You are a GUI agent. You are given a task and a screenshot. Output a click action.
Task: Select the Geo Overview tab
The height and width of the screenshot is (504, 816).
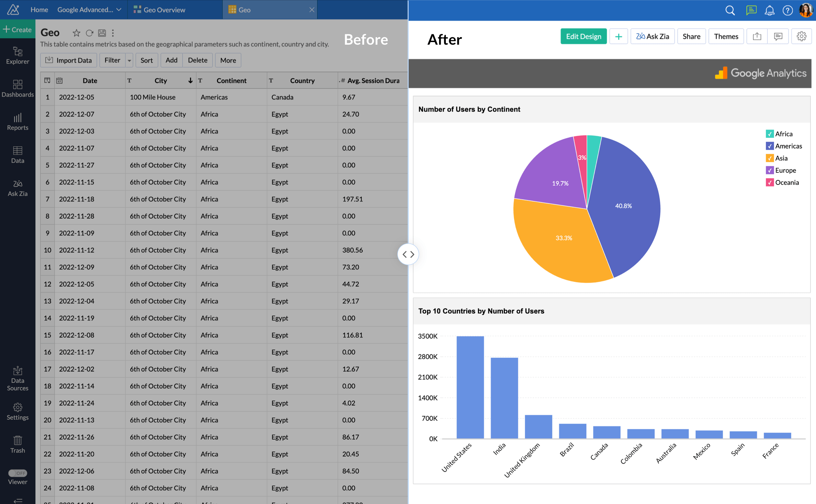click(164, 9)
